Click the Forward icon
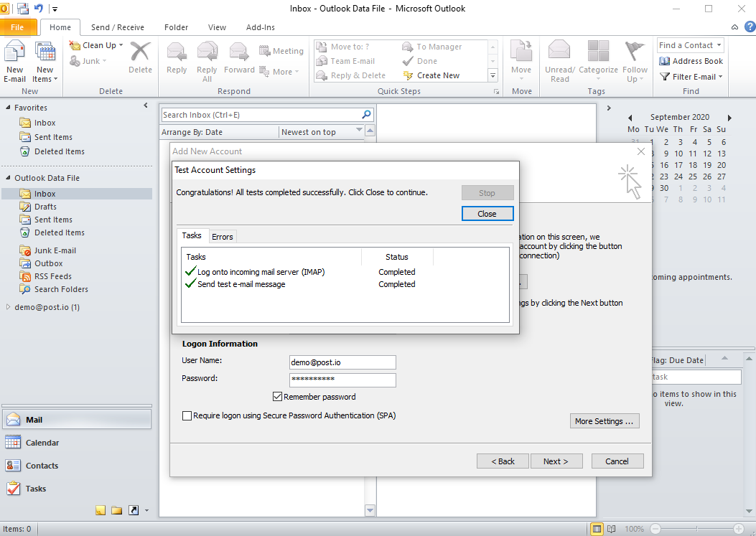The image size is (756, 536). [238, 52]
